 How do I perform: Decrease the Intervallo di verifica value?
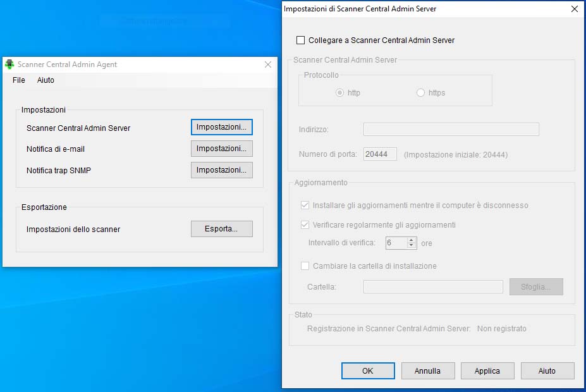click(412, 246)
